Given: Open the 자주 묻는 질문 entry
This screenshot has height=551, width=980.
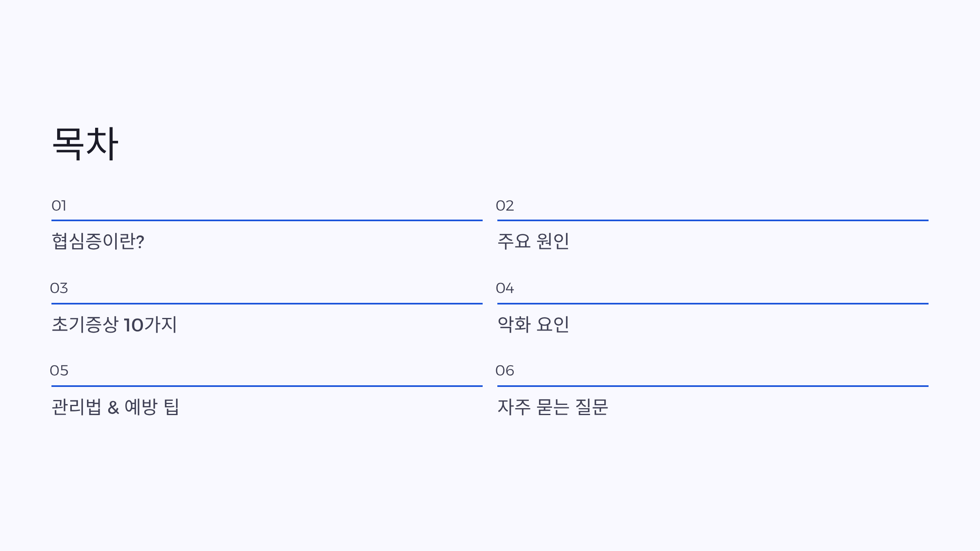Looking at the screenshot, I should (x=552, y=407).
